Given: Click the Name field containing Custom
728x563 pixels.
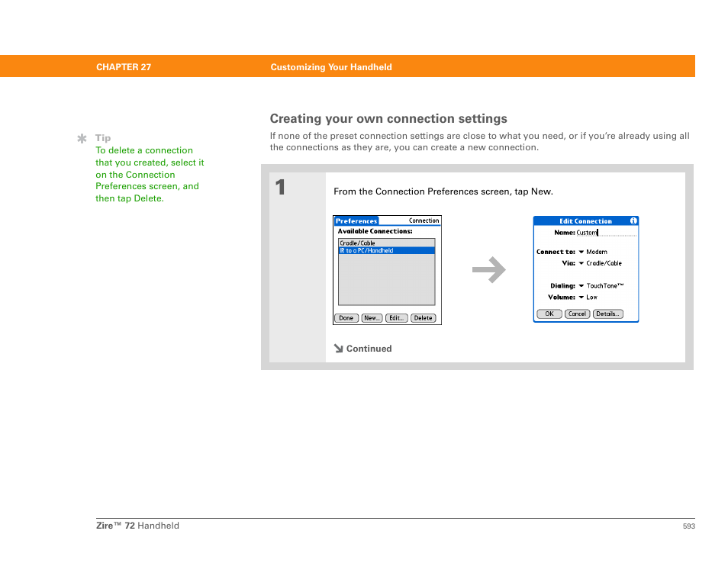Looking at the screenshot, I should point(607,233).
